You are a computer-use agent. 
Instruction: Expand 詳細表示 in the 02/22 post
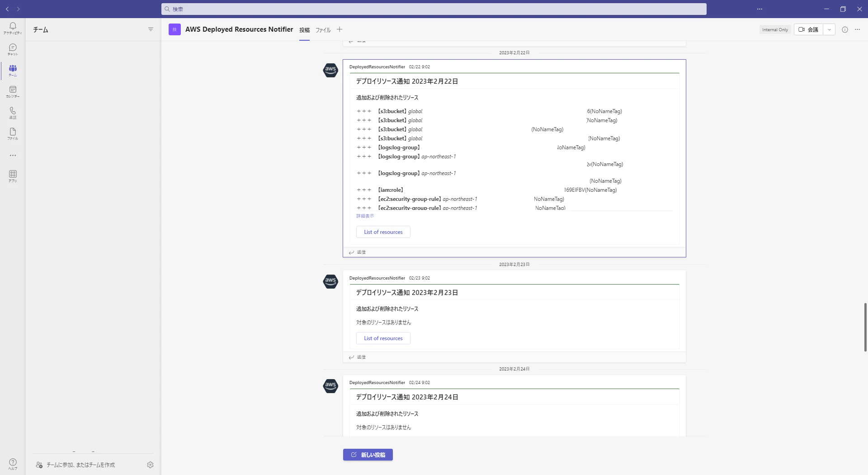coord(365,216)
